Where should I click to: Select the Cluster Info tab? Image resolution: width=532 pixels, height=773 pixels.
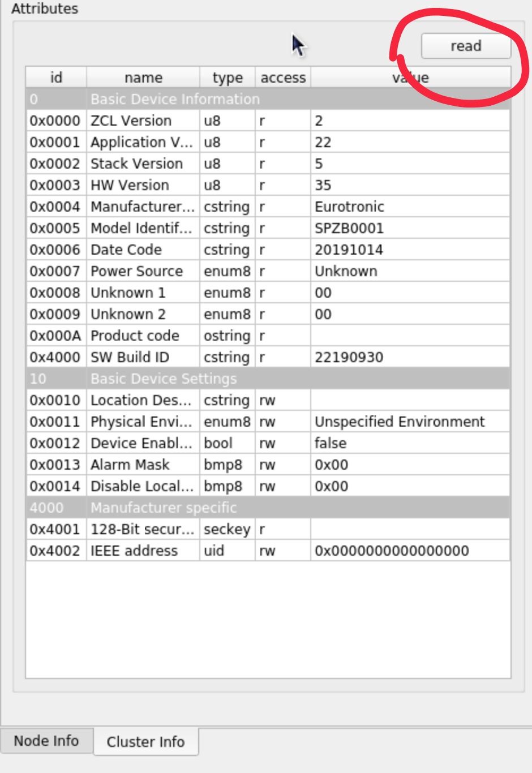(145, 741)
